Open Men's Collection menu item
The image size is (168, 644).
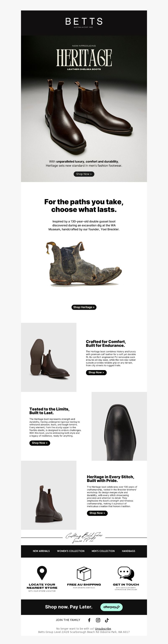point(103,551)
